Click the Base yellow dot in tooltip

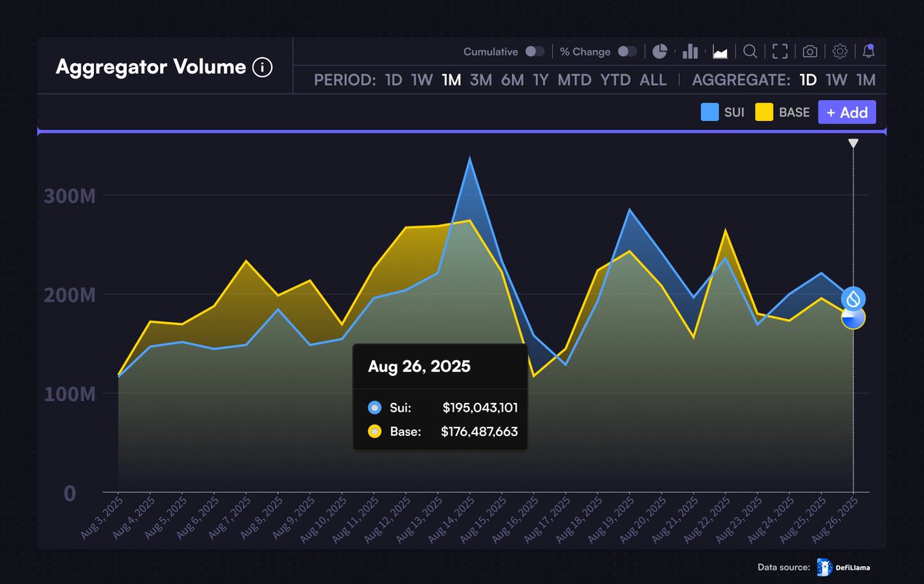tap(375, 431)
